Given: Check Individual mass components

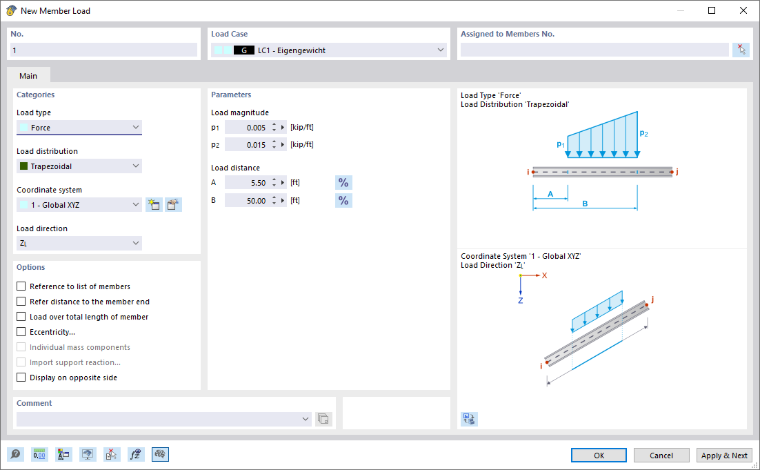Looking at the screenshot, I should point(21,347).
